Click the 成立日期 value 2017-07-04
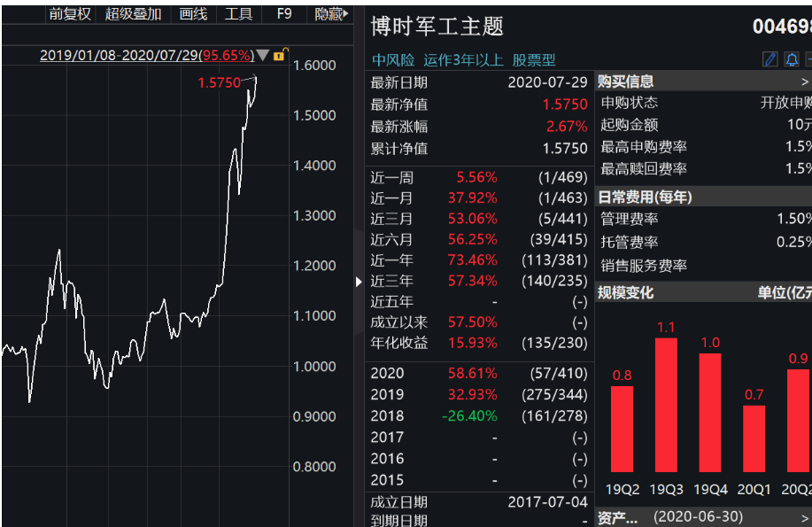This screenshot has height=527, width=812. (x=547, y=501)
